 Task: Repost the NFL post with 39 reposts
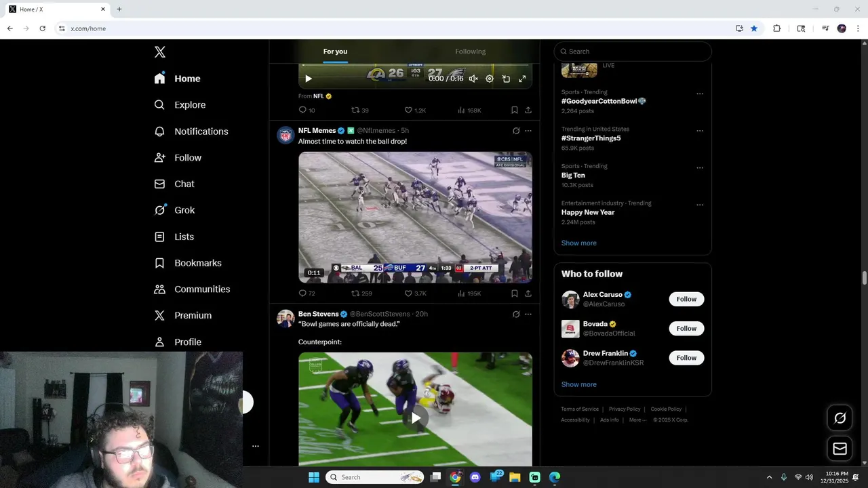click(359, 110)
